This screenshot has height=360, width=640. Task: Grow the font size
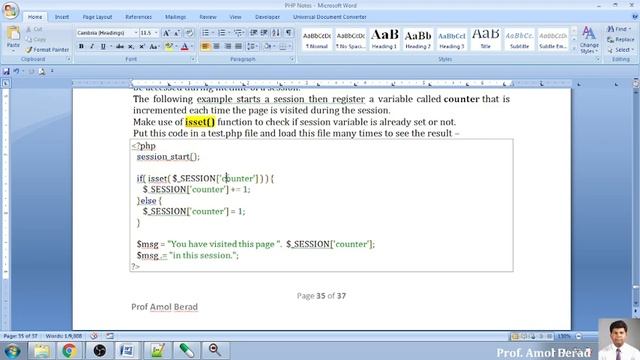click(x=166, y=33)
